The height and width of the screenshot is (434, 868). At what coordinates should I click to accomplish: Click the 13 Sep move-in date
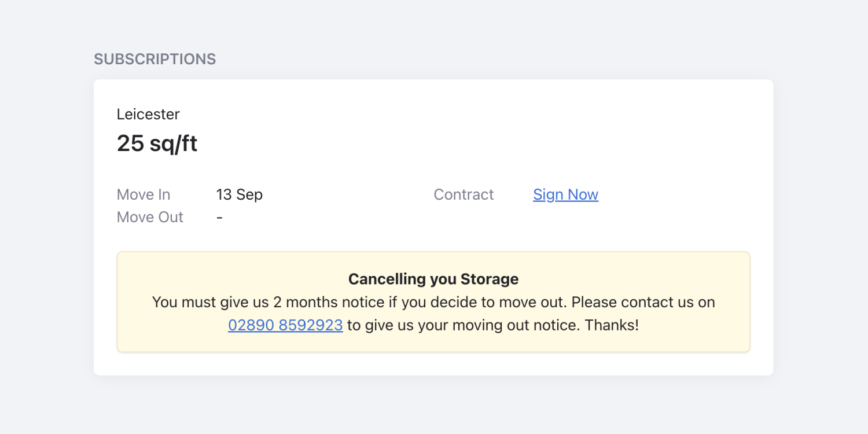[239, 194]
